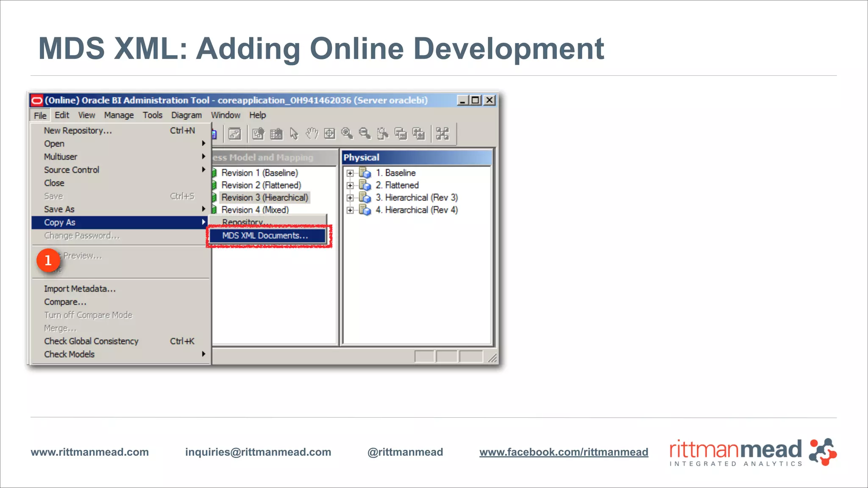Select 3. Hierarchical (Rev 3) database item
868x488 pixels.
pyautogui.click(x=417, y=198)
